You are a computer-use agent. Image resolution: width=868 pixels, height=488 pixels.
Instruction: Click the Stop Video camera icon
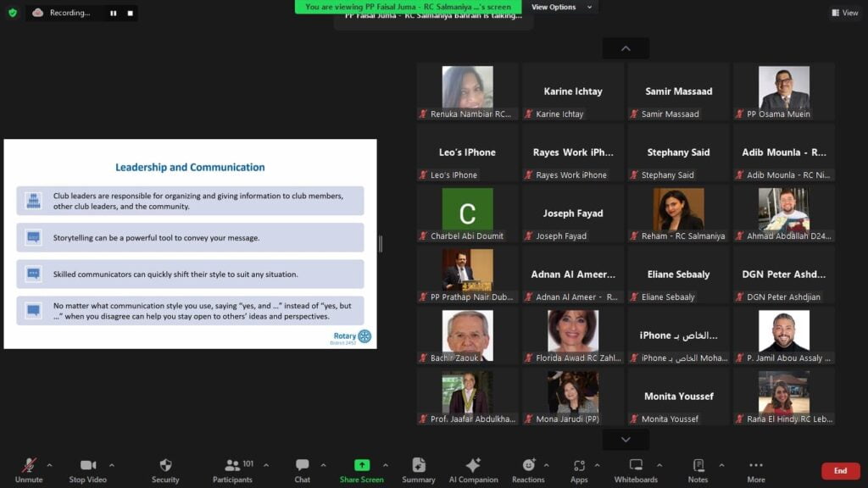[88, 465]
